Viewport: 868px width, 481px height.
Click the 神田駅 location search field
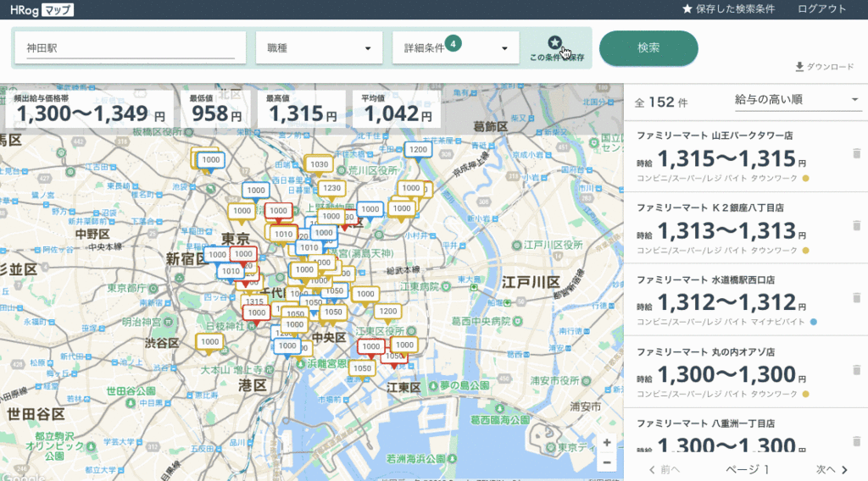130,48
